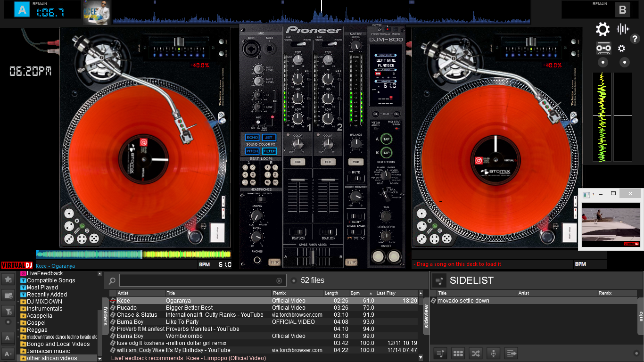Click the microphone icon below the sidelist
Image resolution: width=644 pixels, height=362 pixels.
pos(493,353)
